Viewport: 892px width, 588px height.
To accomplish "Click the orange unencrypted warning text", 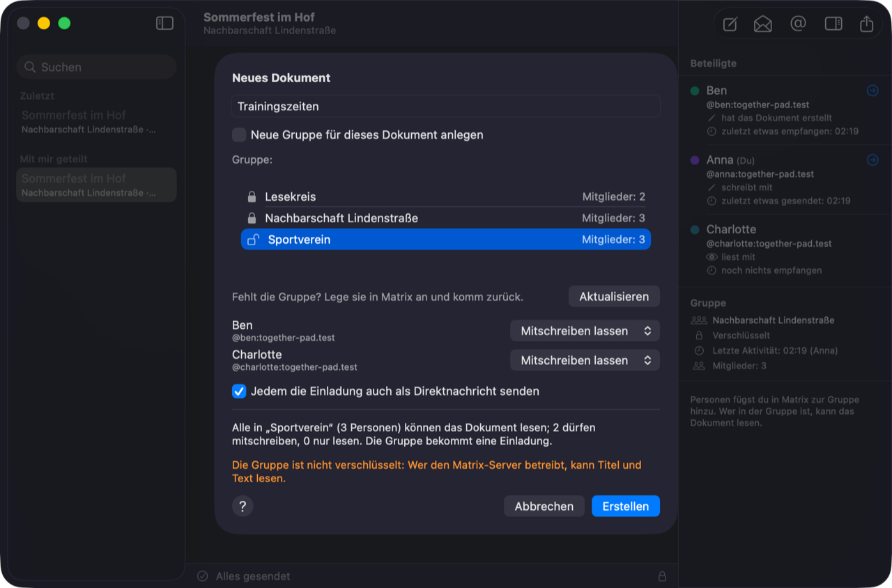I will point(437,472).
